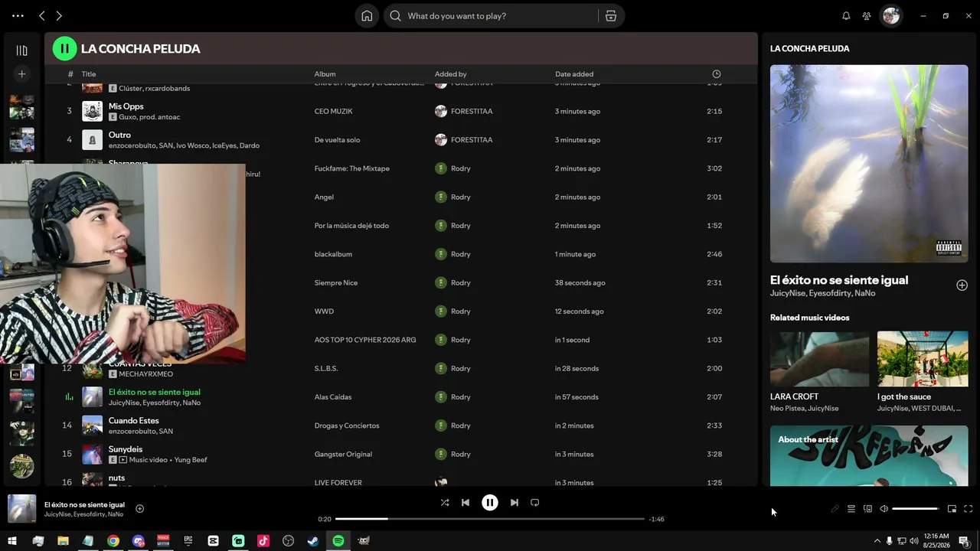Click playing track El éxito no se siente igual
The height and width of the screenshot is (551, 980).
click(155, 392)
